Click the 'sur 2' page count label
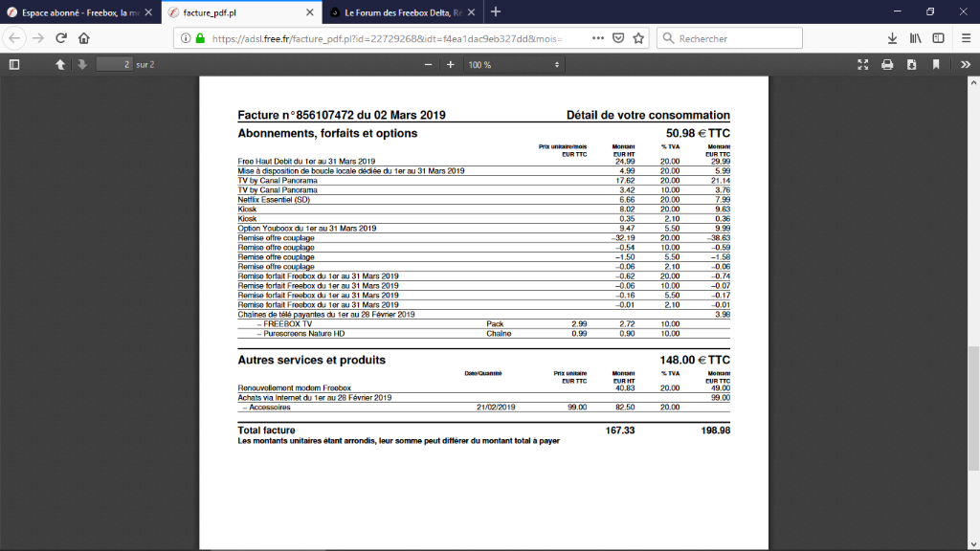980x551 pixels. click(145, 64)
